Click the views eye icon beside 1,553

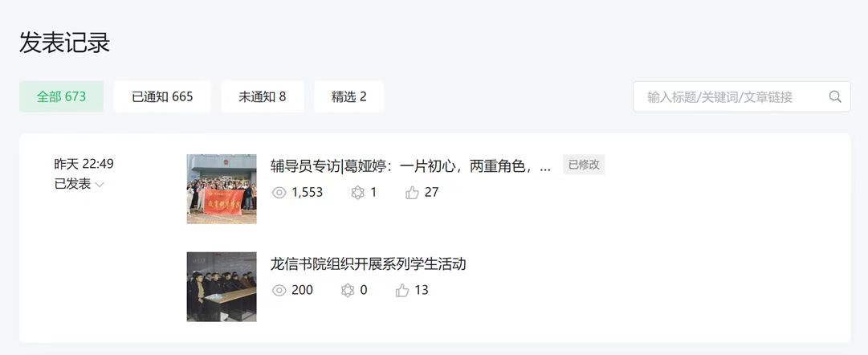[279, 192]
